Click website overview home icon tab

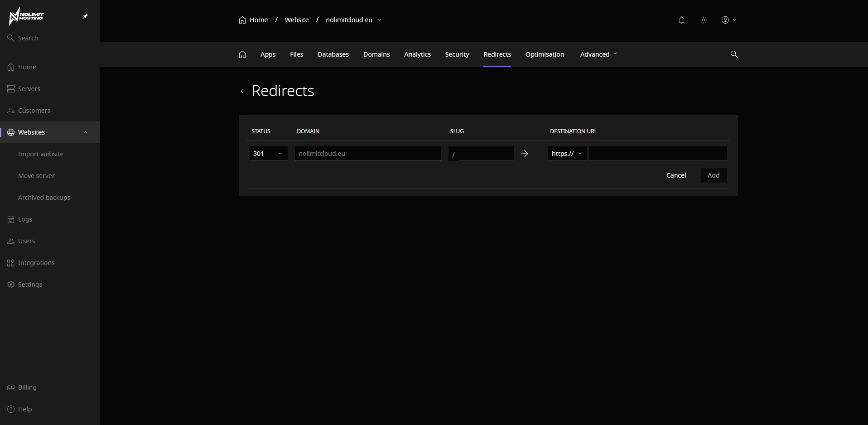(242, 54)
